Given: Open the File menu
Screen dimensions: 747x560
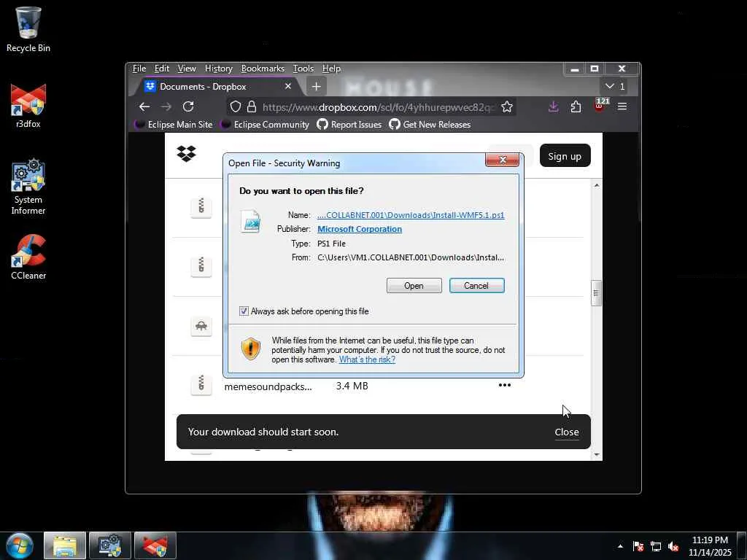Looking at the screenshot, I should [x=139, y=69].
